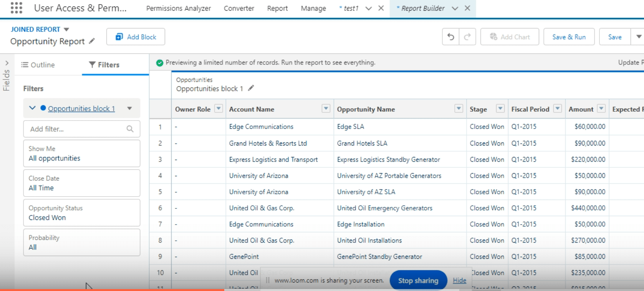This screenshot has width=644, height=291.
Task: Open the Joined Report type dropdown
Action: tap(66, 30)
